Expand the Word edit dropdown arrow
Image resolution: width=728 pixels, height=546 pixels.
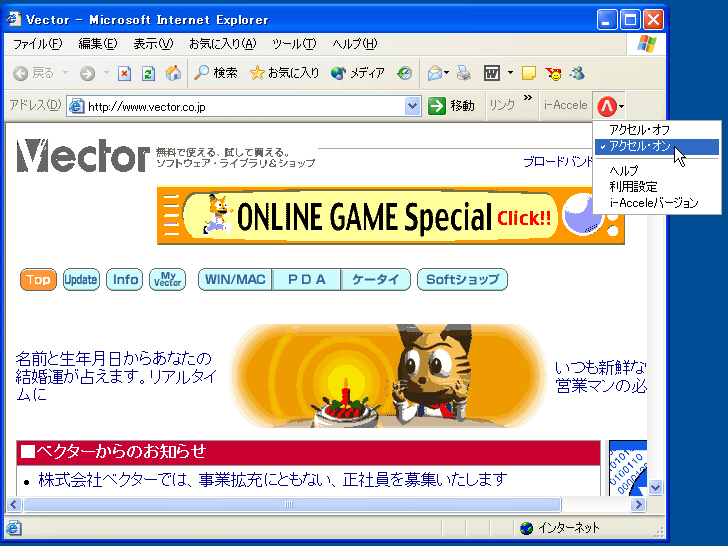pos(510,73)
